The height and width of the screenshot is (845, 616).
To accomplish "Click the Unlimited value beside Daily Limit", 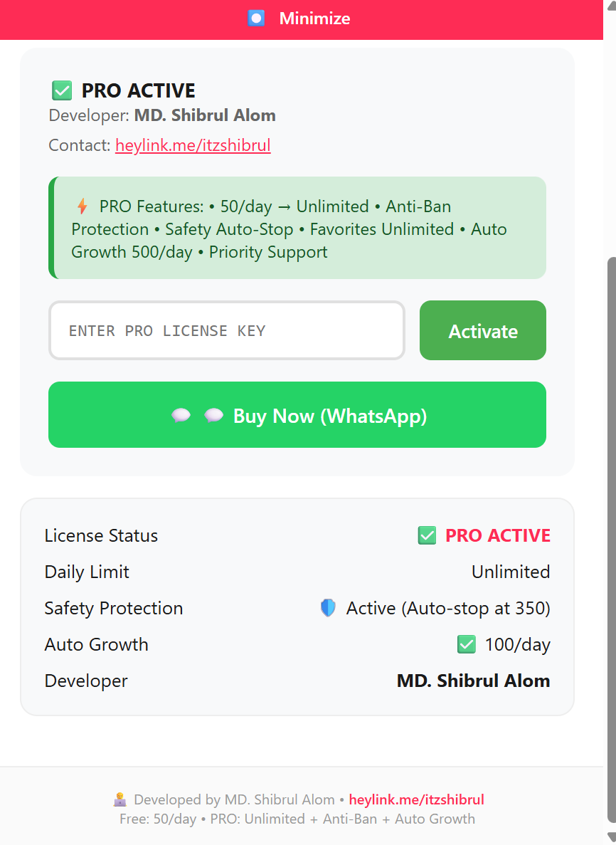I will 511,572.
